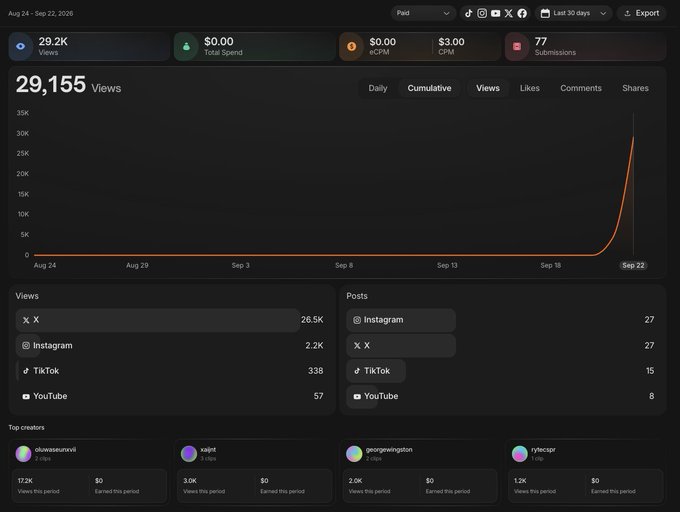This screenshot has height=512, width=680.
Task: Open georgewingston creator avatar
Action: (354, 453)
